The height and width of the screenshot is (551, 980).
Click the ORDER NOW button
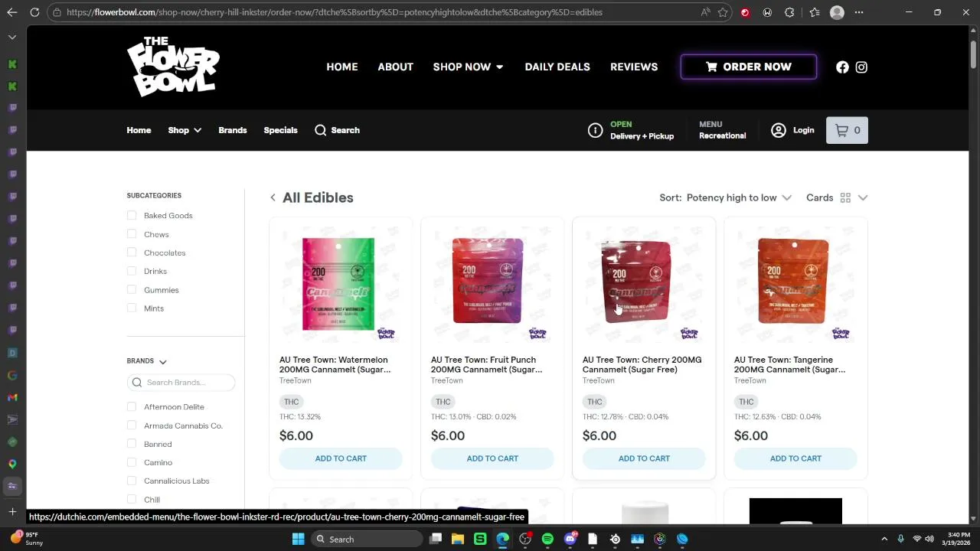(x=749, y=67)
